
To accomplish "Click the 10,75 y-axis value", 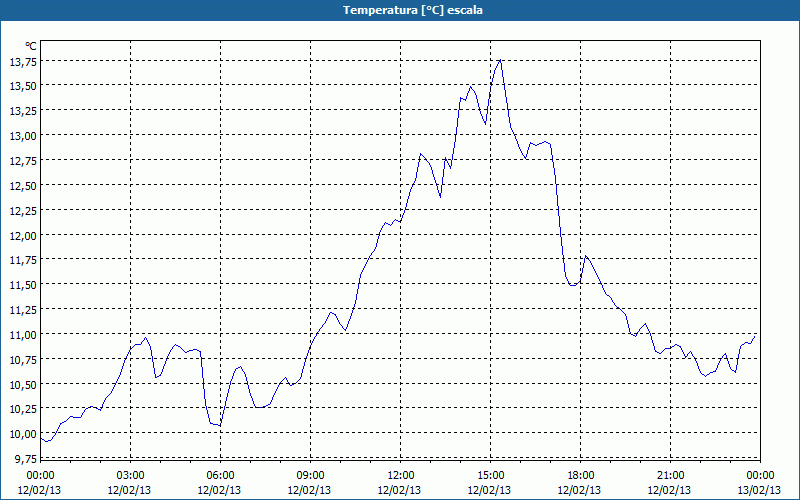I will [x=23, y=360].
